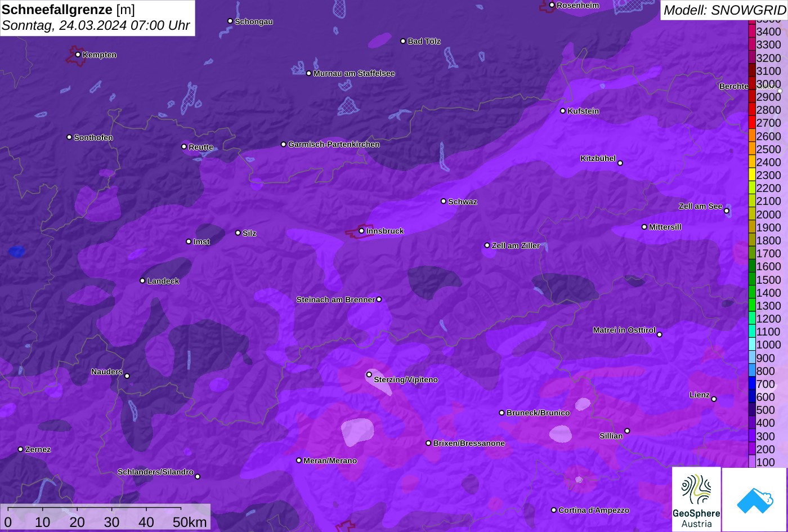
Task: Click the Imst town label
Action: tap(202, 242)
